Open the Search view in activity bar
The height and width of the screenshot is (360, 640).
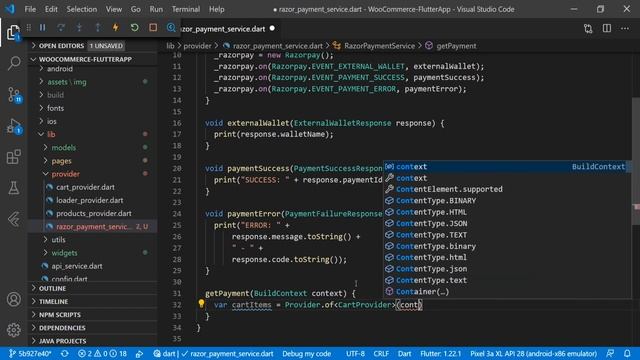pyautogui.click(x=13, y=63)
